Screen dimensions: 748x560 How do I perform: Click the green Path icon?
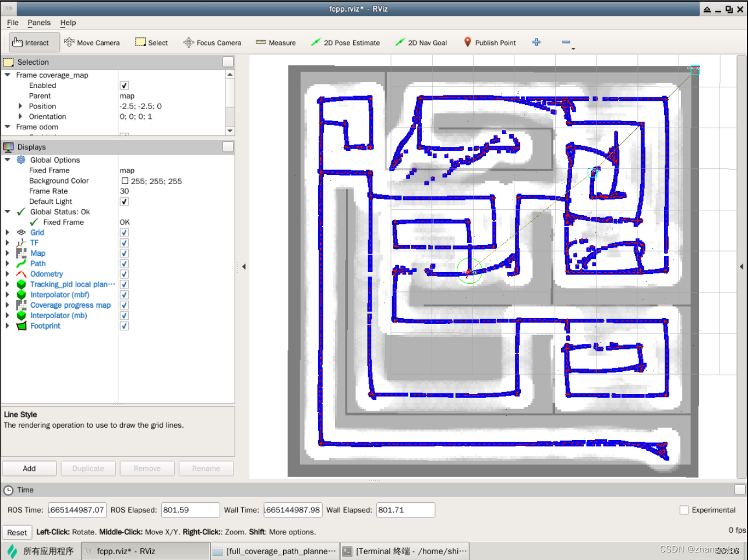(x=21, y=264)
